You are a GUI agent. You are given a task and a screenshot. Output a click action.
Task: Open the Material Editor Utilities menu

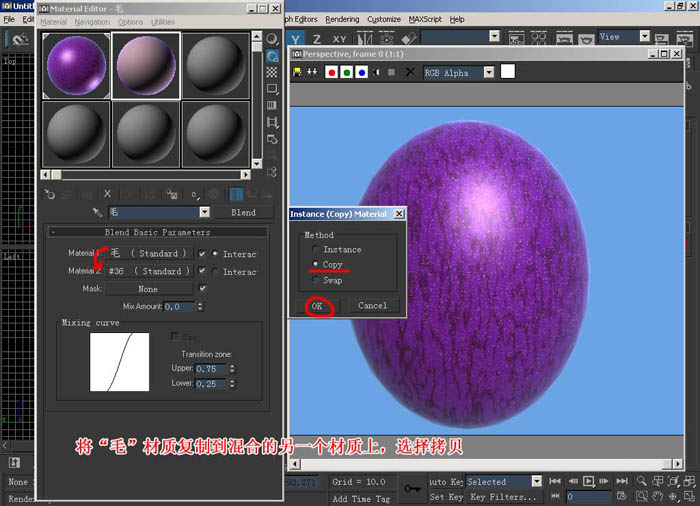pos(162,22)
